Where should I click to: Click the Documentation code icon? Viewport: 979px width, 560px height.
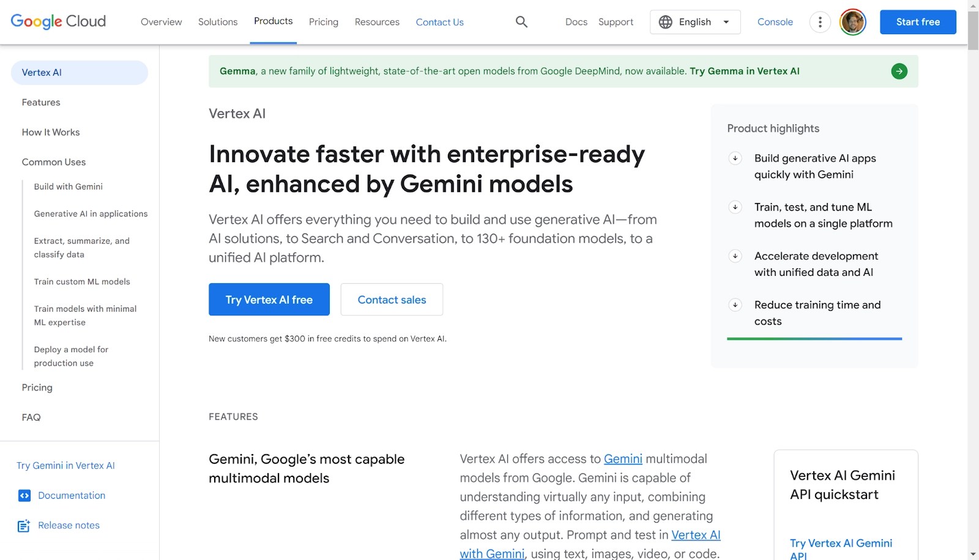coord(24,496)
